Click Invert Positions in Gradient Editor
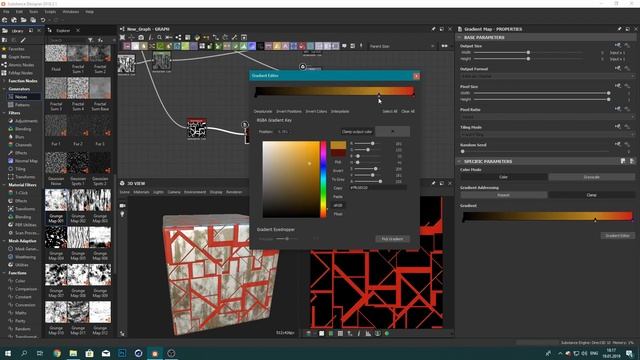The image size is (640, 360). [289, 111]
